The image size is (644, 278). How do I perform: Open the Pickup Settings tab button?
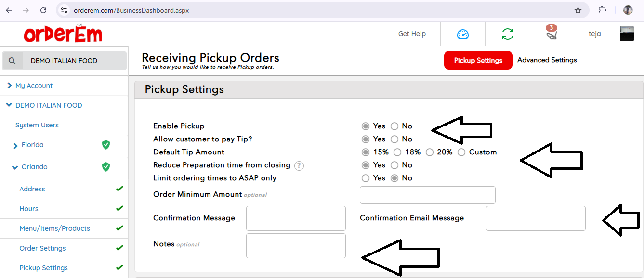pyautogui.click(x=478, y=60)
